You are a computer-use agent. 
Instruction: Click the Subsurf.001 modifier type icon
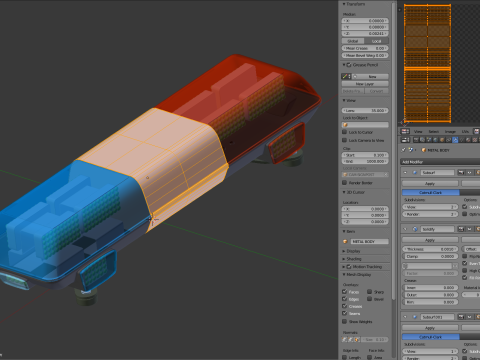pos(415,317)
